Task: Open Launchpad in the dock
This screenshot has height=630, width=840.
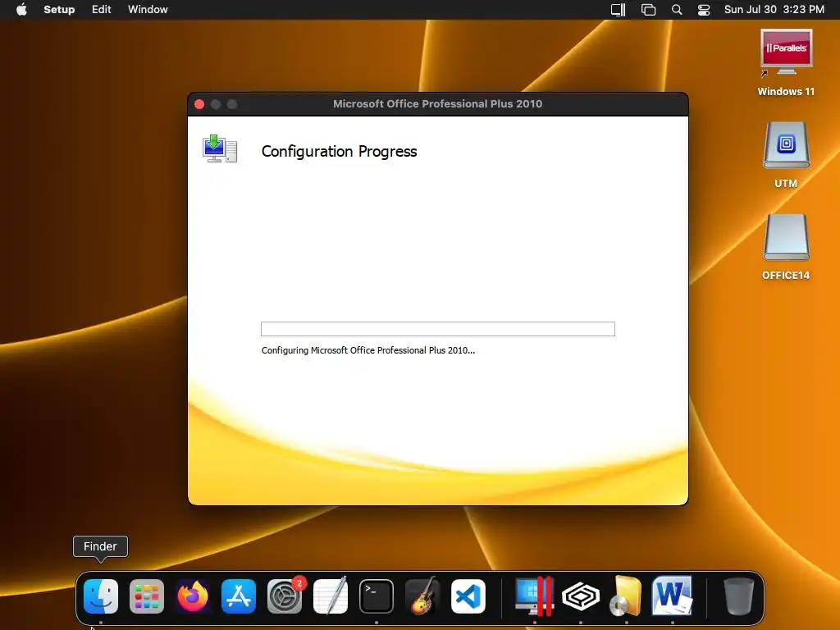Action: coord(147,596)
